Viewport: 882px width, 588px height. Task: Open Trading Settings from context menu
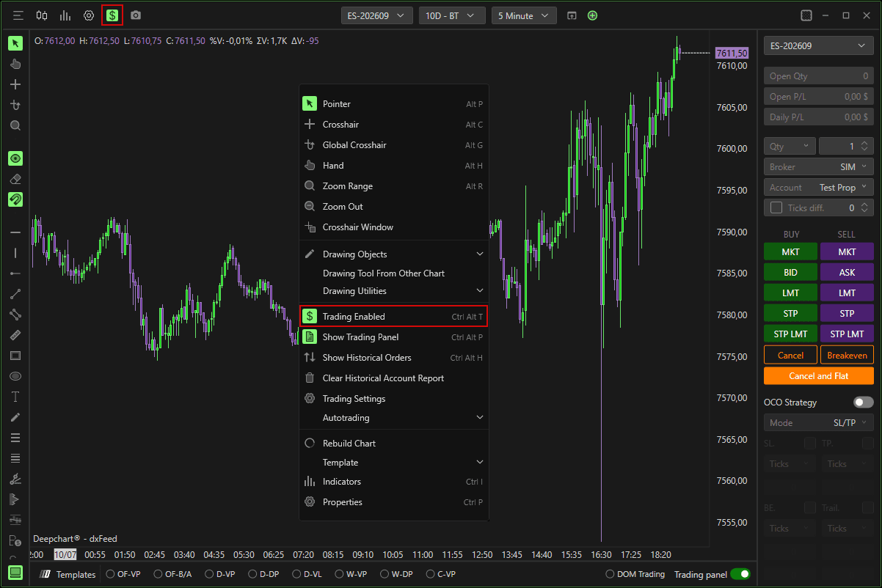point(393,399)
